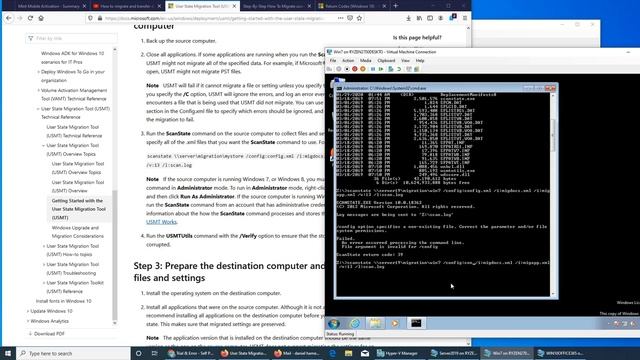Open the Firefox library icon
Viewport: 640px width, 360px height.
click(x=419, y=18)
